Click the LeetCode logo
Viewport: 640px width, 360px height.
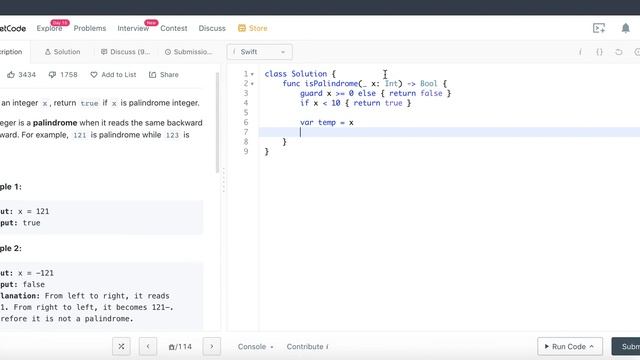tap(13, 28)
